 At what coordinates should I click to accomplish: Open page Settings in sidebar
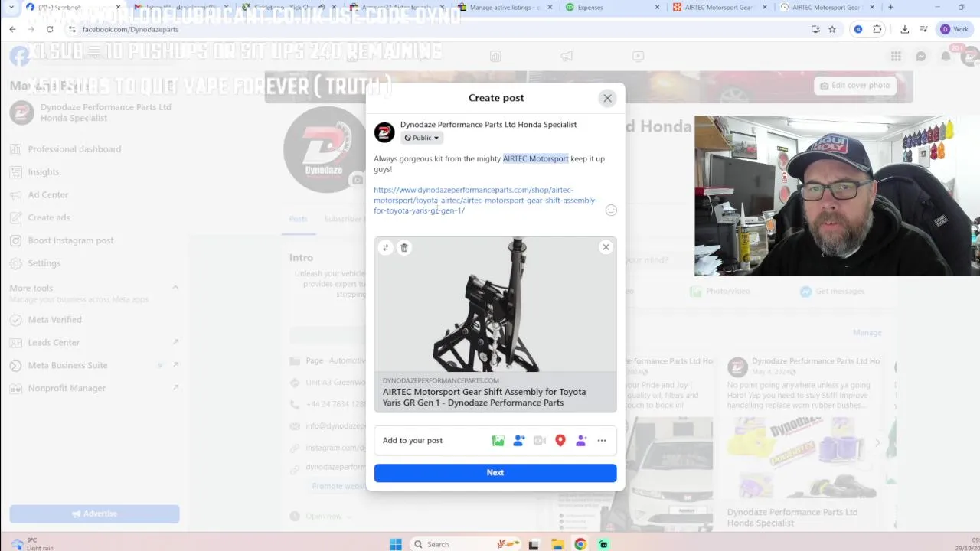coord(44,263)
